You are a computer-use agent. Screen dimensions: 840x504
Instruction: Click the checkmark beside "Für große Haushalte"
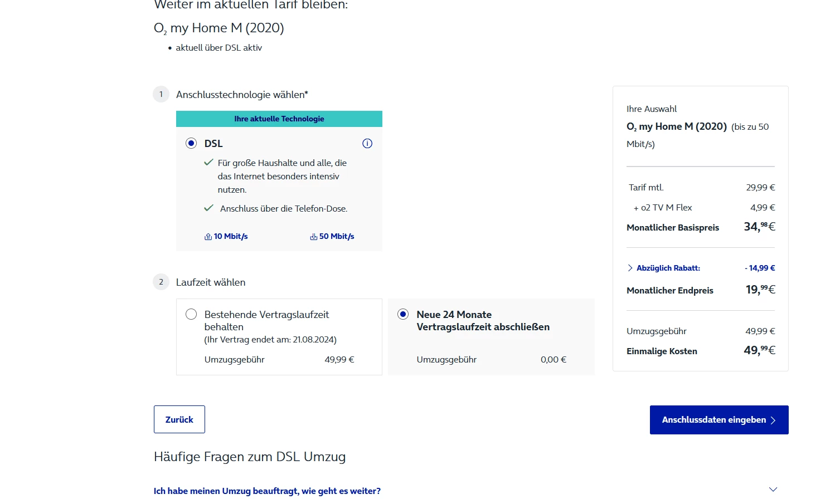pyautogui.click(x=208, y=163)
